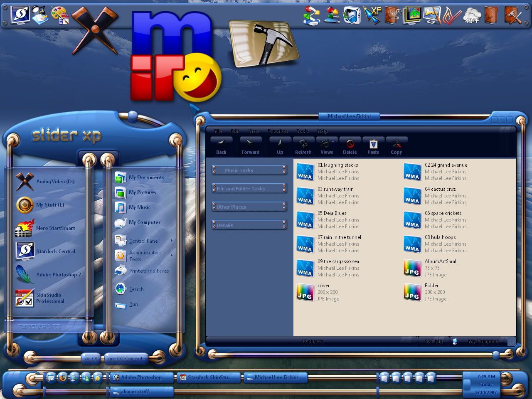Open Printers and Faxes

pos(142,271)
